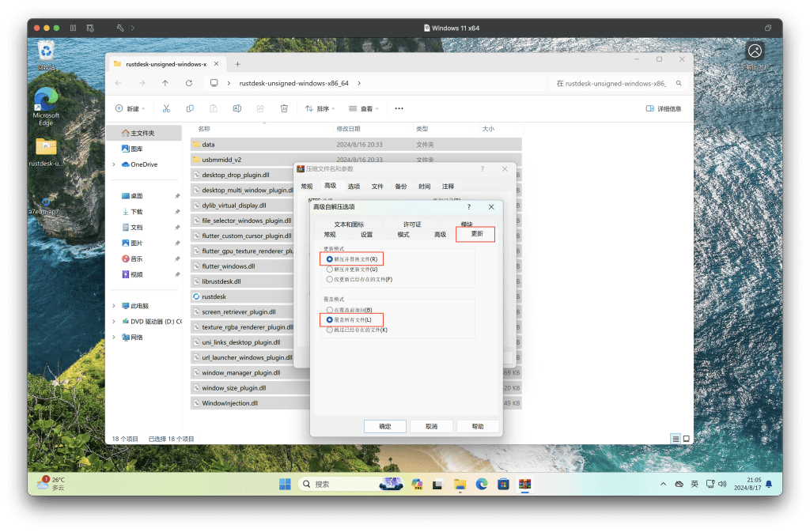The width and height of the screenshot is (810, 532).
Task: Select the Rename icon in the toolbar
Action: tap(237, 108)
